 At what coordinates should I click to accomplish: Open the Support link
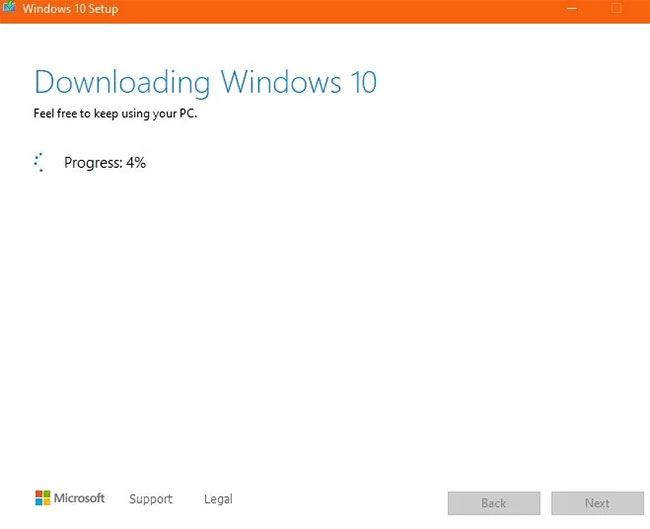coord(150,499)
